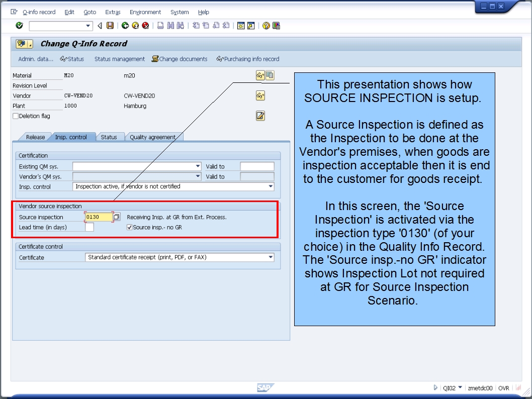Switch to the Quality agreement tab
The width and height of the screenshot is (532, 399).
[x=152, y=136]
